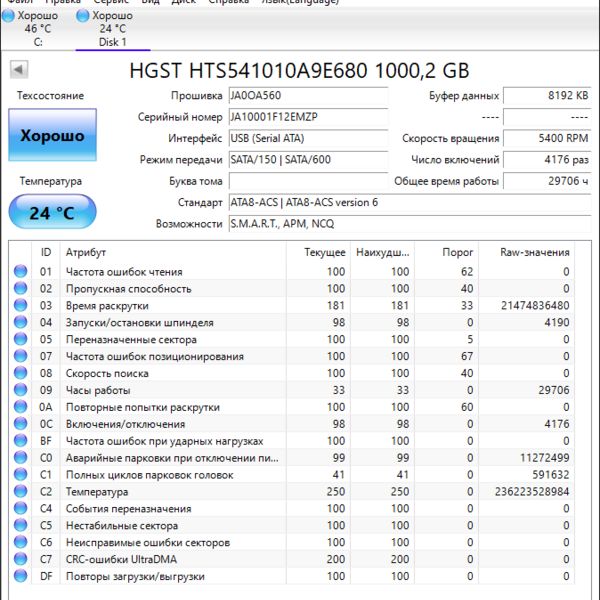Click the previous disk arrow button
Viewport: 600px width, 600px height.
point(19,70)
